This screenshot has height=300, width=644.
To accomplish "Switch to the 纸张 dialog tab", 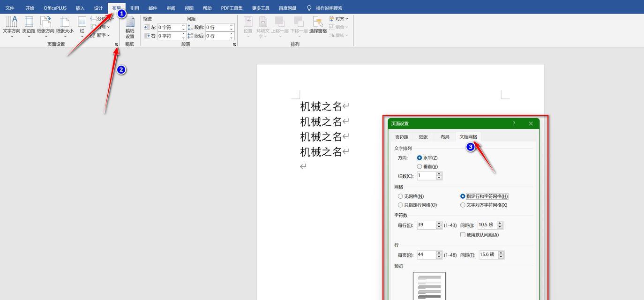I will [x=423, y=137].
